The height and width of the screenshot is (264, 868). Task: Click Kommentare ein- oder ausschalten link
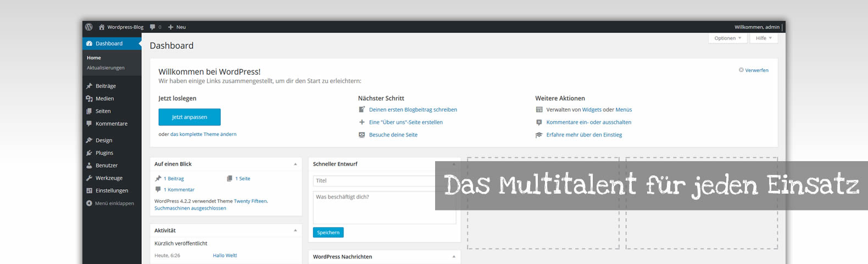(589, 122)
